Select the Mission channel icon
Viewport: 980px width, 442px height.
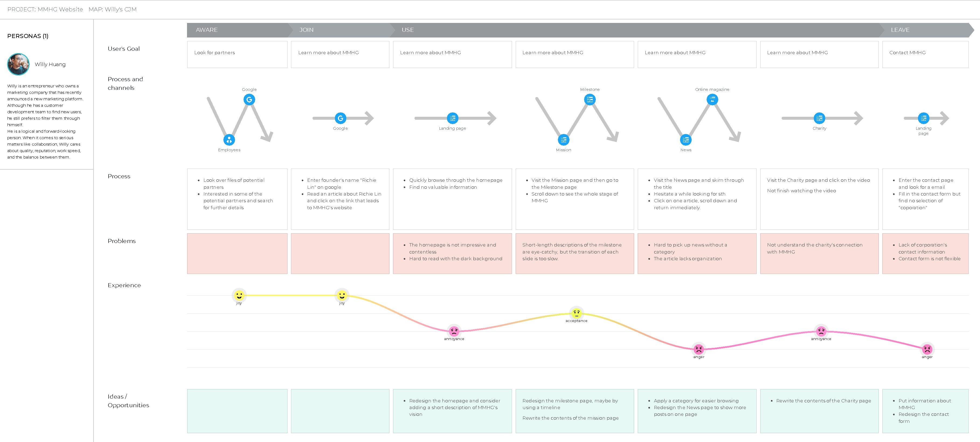pos(563,140)
